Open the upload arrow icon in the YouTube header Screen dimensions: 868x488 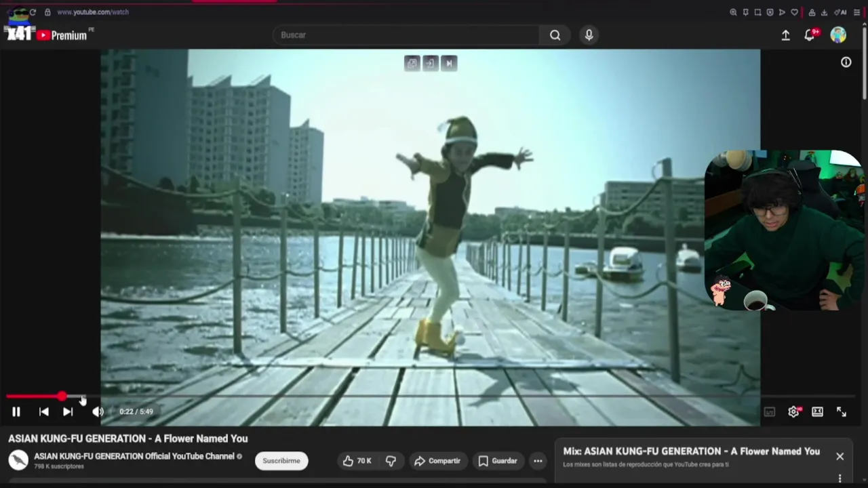[x=785, y=35]
